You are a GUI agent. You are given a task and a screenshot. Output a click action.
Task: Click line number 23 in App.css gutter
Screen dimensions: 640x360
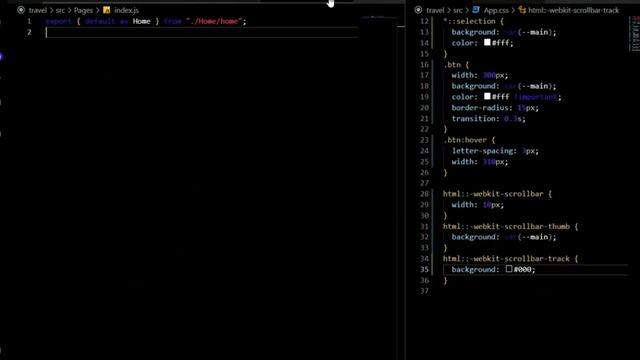[424, 140]
